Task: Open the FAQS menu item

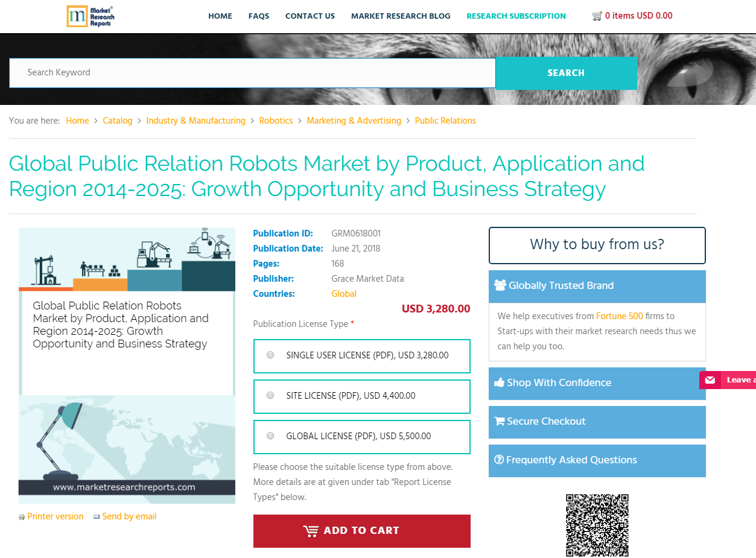Action: pyautogui.click(x=258, y=16)
